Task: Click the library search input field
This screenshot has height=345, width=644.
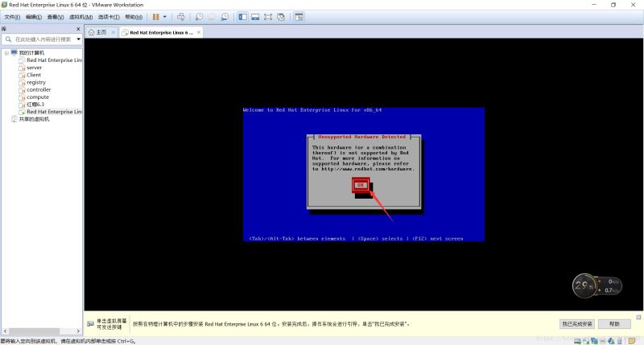Action: [x=43, y=39]
